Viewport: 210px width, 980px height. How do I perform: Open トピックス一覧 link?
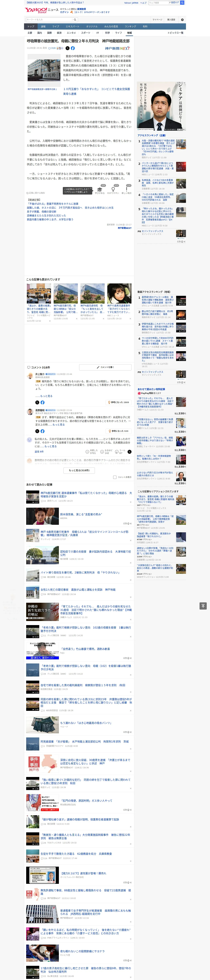click(175, 33)
